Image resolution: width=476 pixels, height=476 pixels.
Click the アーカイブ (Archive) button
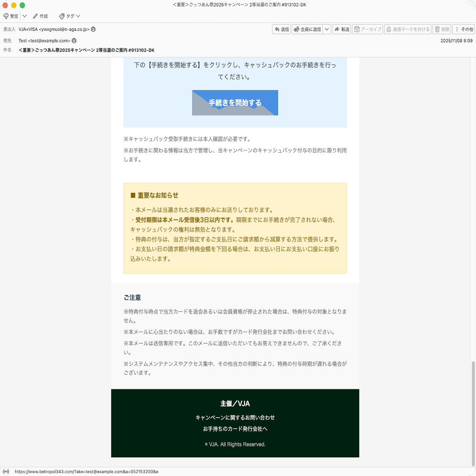pyautogui.click(x=367, y=29)
